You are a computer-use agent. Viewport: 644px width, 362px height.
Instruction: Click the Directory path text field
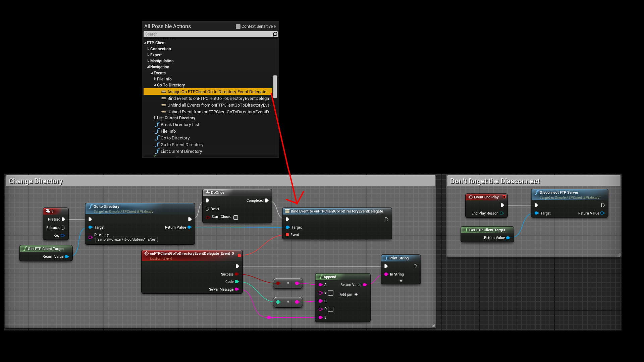(x=127, y=239)
